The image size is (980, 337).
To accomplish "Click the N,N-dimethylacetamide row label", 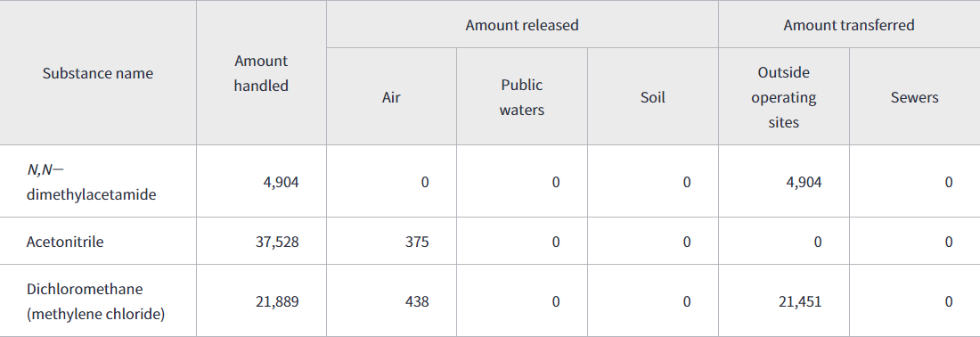I will click(91, 182).
